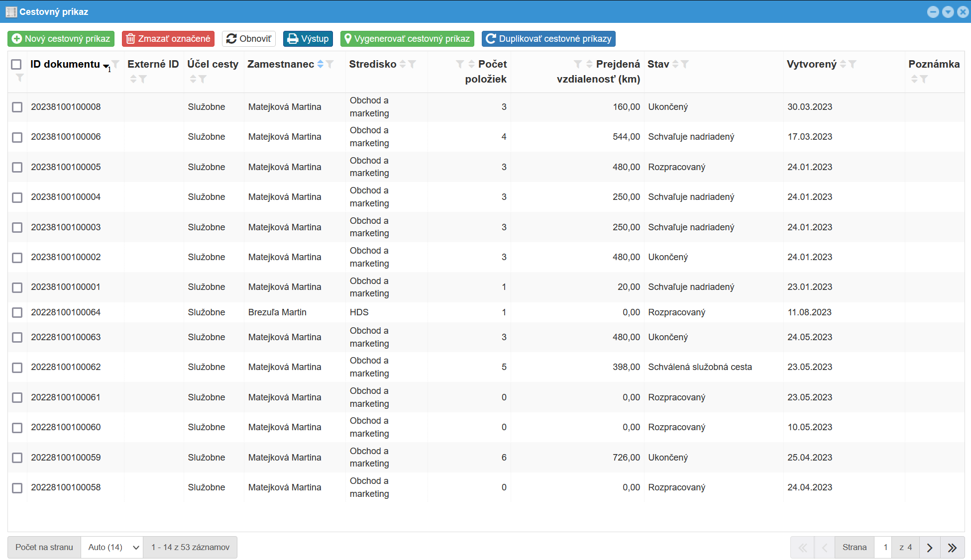This screenshot has height=560, width=971.
Task: Check the row for document 20238100100008
Action: click(17, 107)
